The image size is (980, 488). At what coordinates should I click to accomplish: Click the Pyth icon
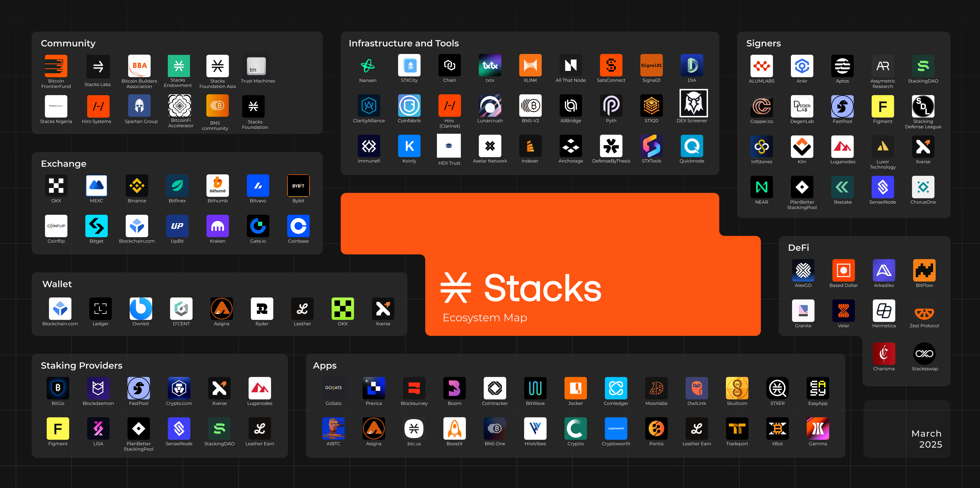click(611, 106)
